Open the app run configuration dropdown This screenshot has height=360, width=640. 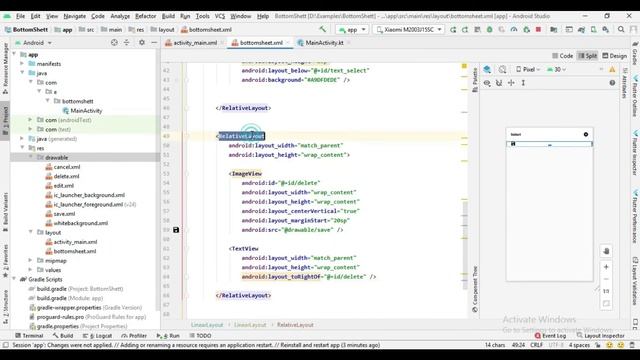[352, 29]
